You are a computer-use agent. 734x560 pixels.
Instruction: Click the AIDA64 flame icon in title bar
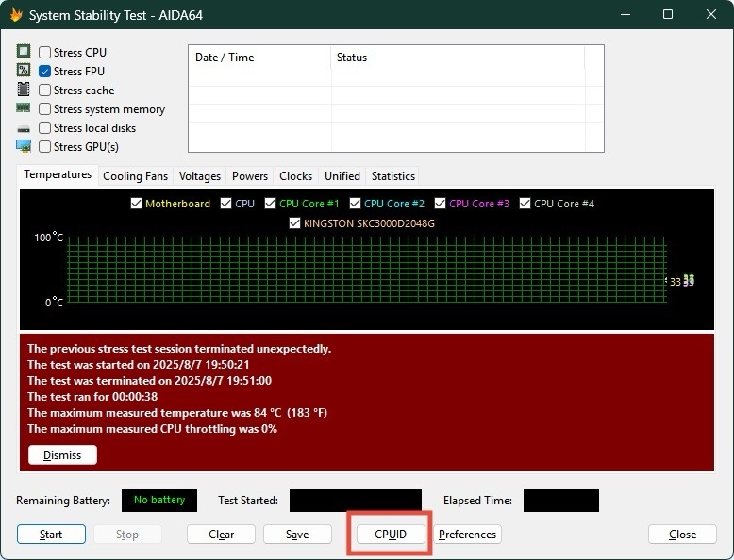coord(15,15)
